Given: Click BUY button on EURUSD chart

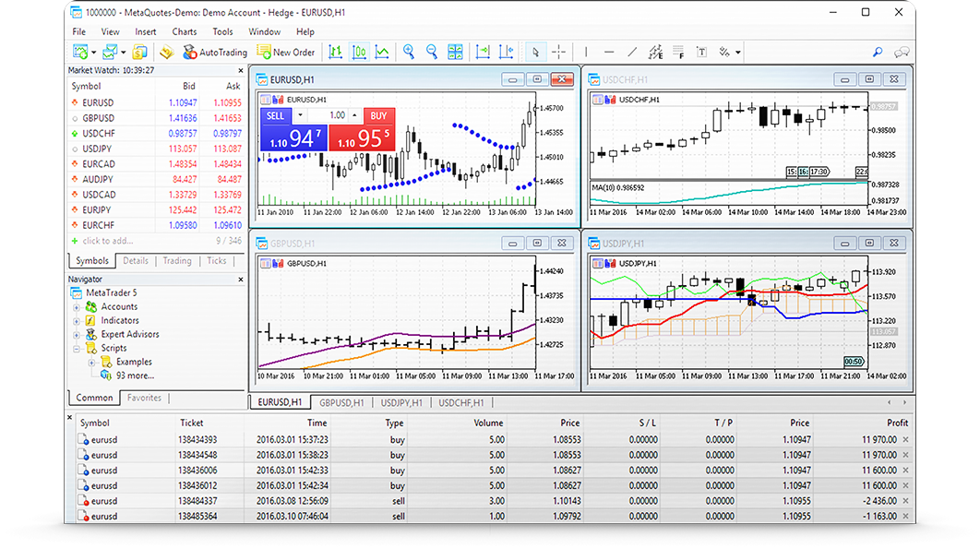Looking at the screenshot, I should 378,115.
